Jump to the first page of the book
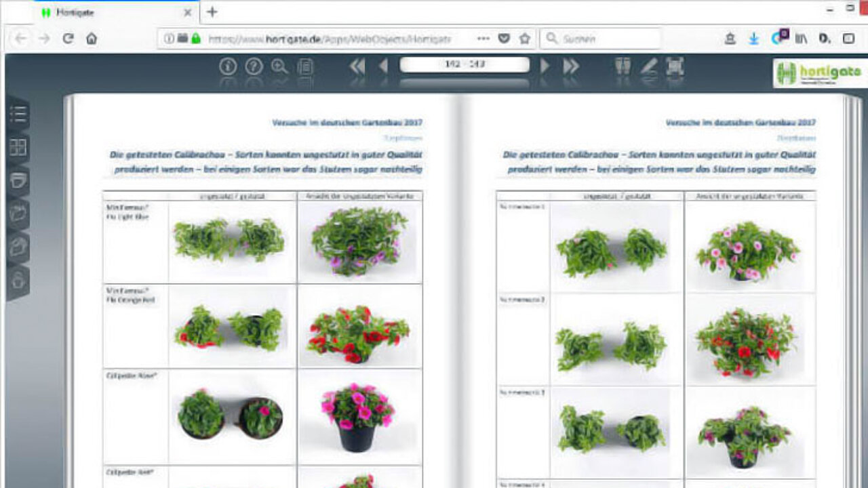868x488 pixels. 357,66
